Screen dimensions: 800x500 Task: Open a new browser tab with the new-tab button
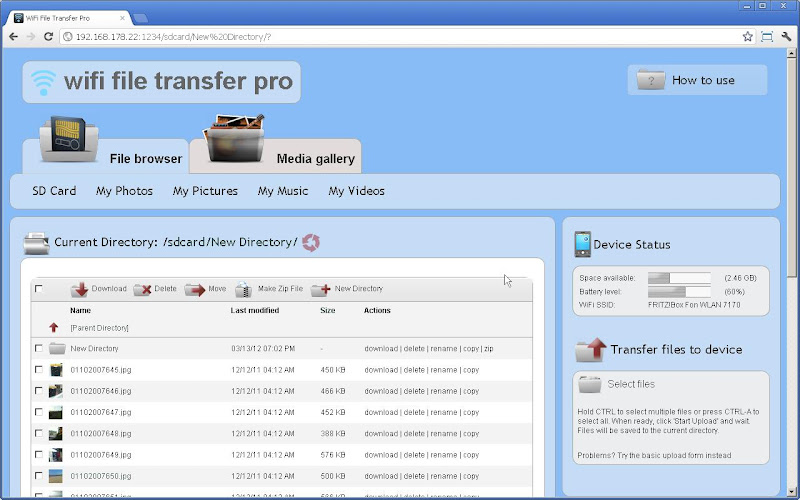coord(140,18)
